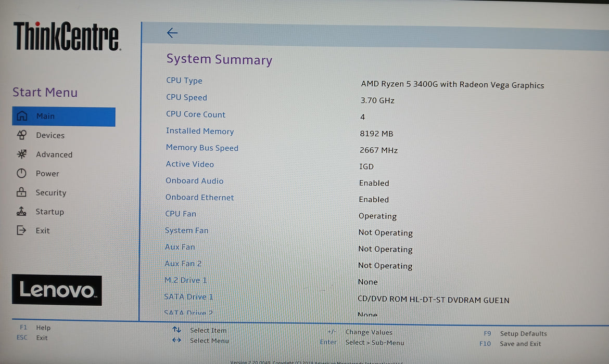Viewport: 609px width, 364px height.
Task: Select the CPU Speed label
Action: 186,97
